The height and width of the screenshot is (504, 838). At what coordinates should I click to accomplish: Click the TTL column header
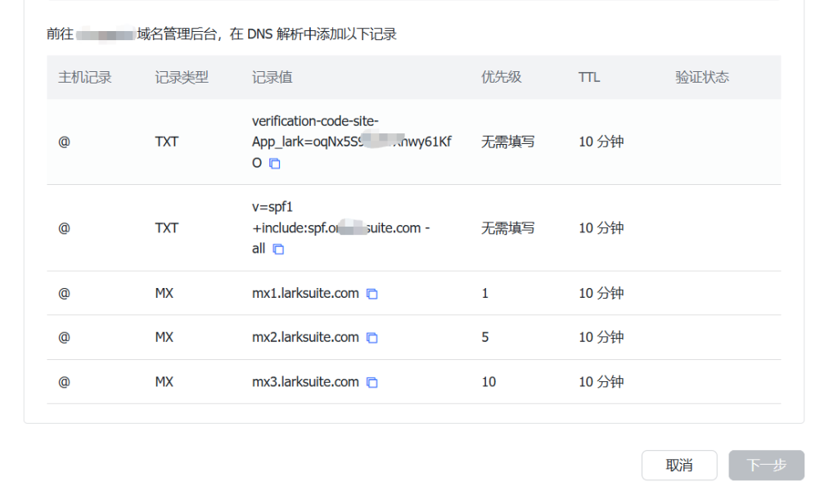tap(589, 78)
